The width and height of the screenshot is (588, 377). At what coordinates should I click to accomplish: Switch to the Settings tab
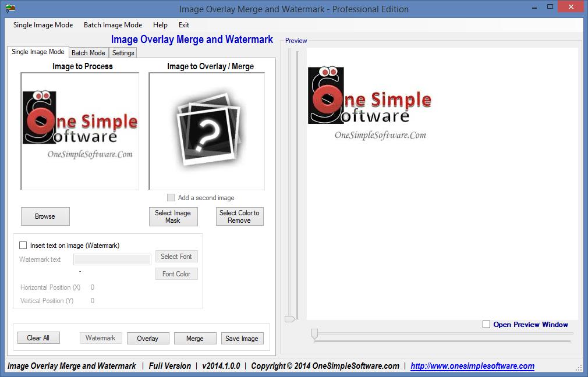123,53
